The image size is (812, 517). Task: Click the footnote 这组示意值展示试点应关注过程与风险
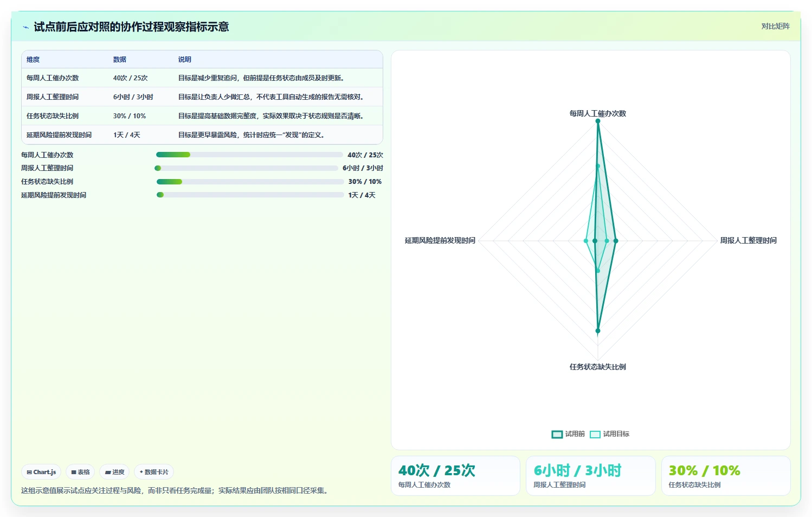[176, 490]
